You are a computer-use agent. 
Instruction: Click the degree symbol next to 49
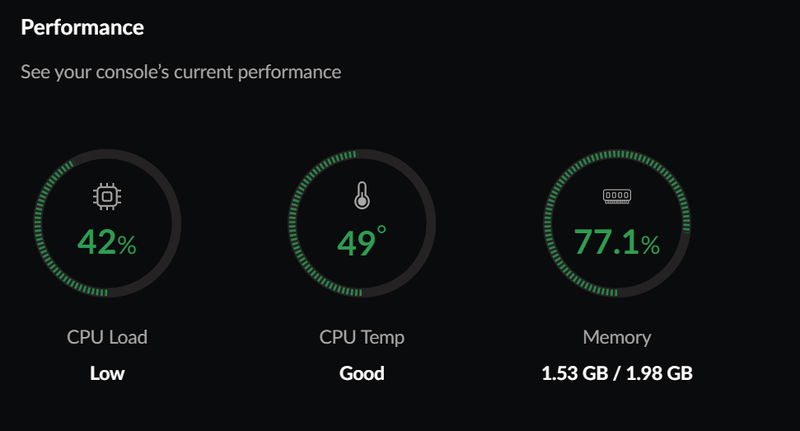pyautogui.click(x=382, y=230)
